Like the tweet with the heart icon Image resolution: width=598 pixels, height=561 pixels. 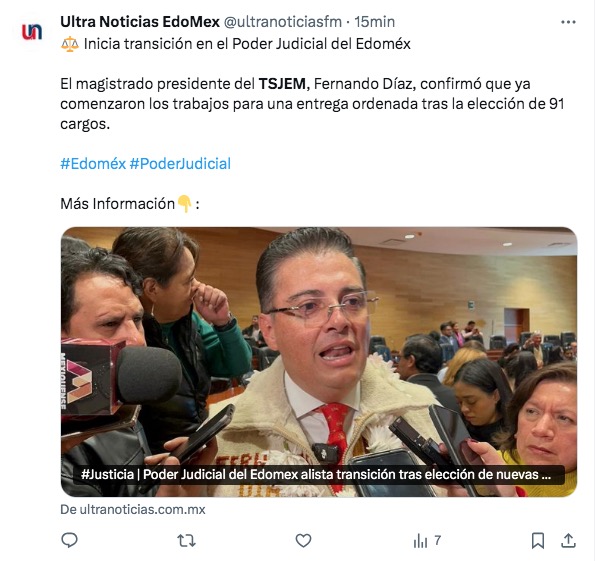coord(304,540)
